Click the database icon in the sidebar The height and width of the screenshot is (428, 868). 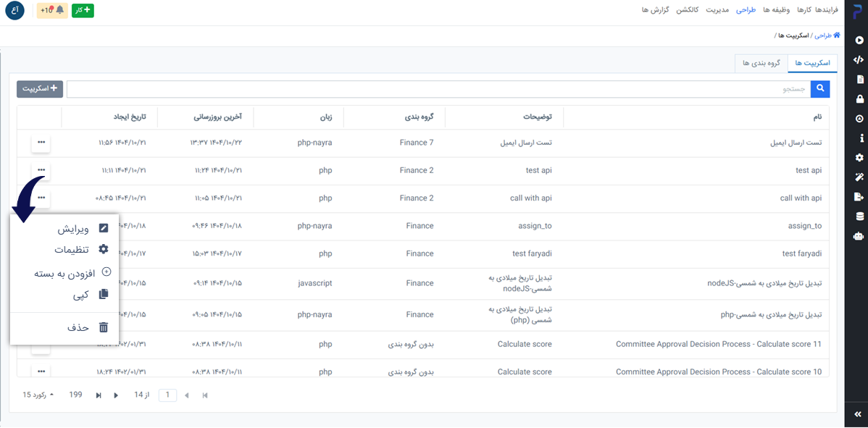click(x=859, y=216)
